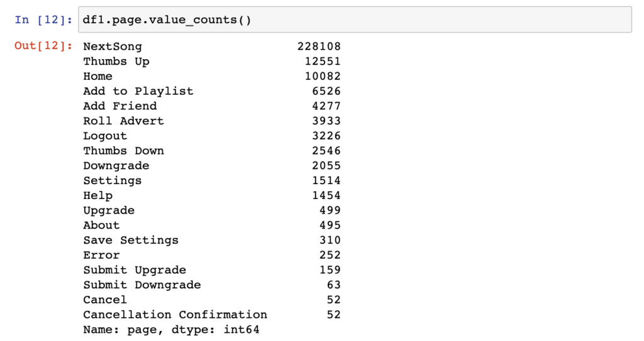
Task: Click the NextSong row in the output
Action: click(212, 46)
